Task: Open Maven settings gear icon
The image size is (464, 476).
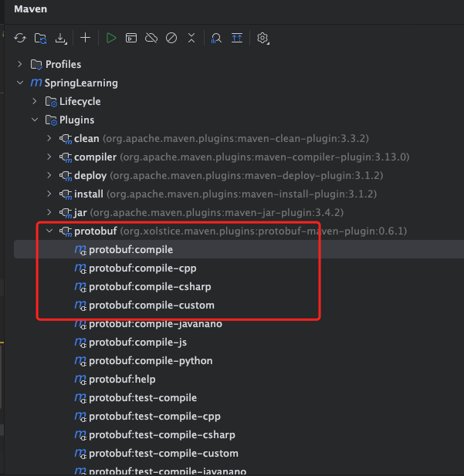Action: pyautogui.click(x=262, y=39)
